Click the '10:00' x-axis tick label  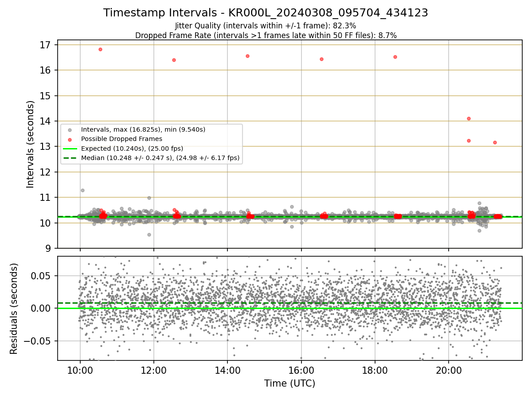click(x=80, y=370)
